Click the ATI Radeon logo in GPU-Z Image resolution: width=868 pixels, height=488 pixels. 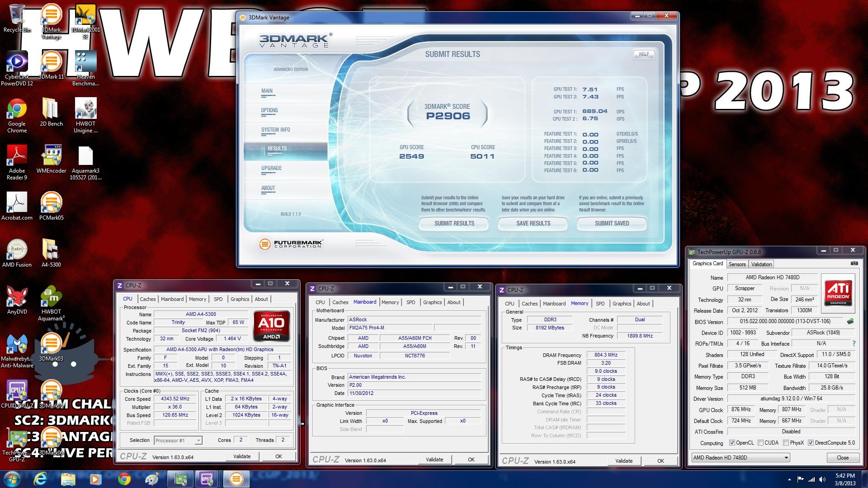tap(838, 293)
